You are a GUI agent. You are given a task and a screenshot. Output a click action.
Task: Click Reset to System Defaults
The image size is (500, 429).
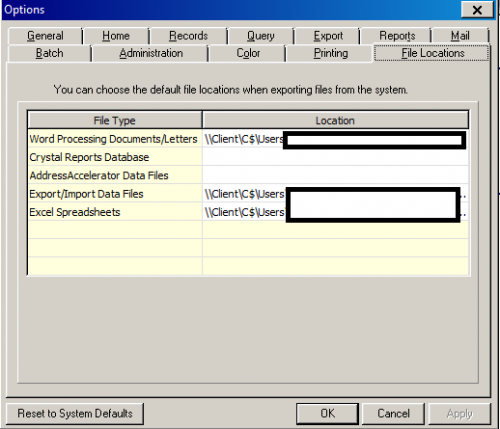(x=75, y=414)
